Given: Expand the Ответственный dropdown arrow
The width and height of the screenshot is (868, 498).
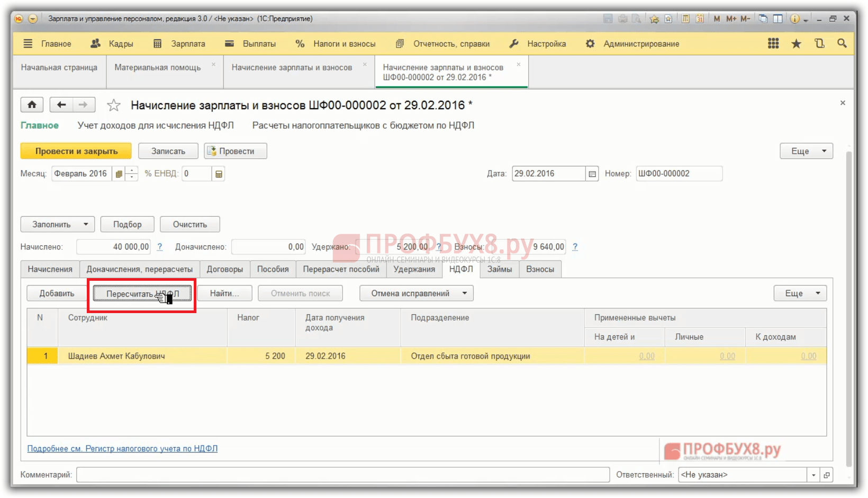Looking at the screenshot, I should [x=813, y=475].
